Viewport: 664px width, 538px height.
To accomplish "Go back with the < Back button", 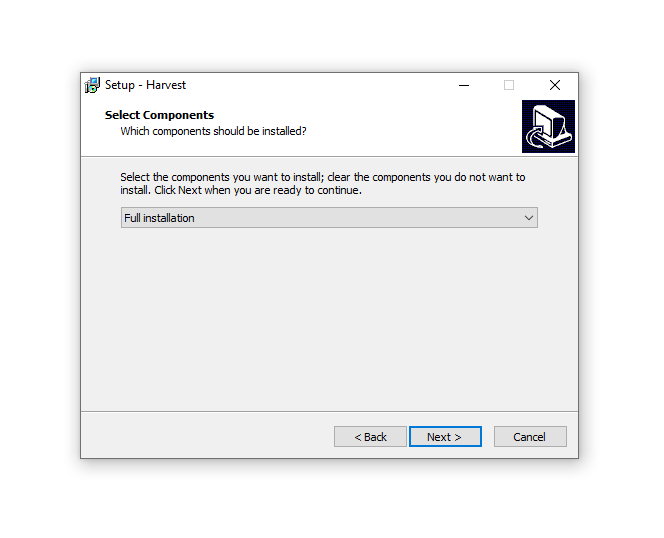I will 370,437.
